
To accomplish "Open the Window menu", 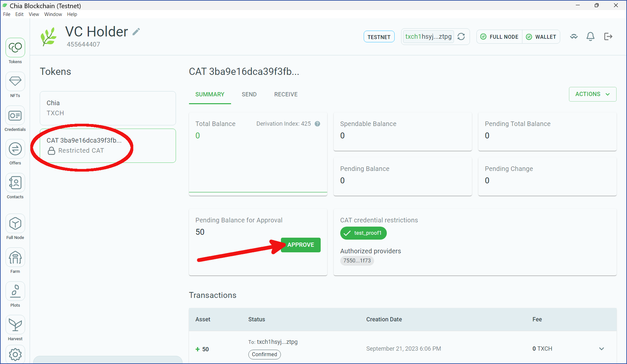I will (53, 14).
